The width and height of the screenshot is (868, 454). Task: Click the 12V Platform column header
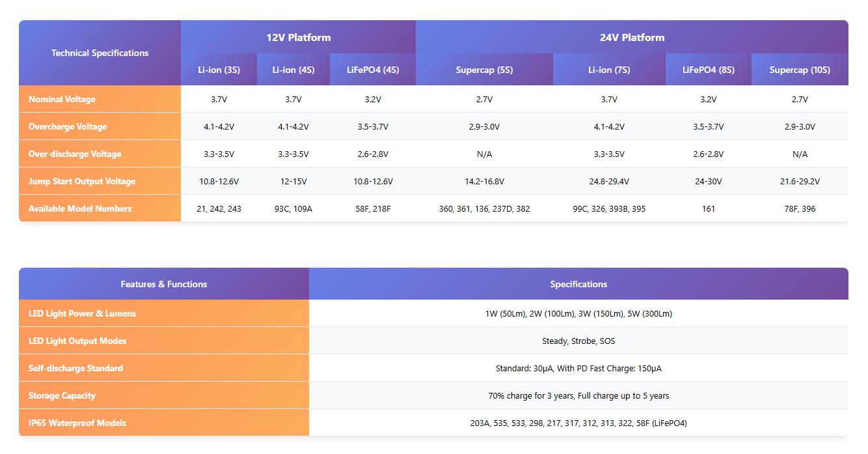coord(298,38)
